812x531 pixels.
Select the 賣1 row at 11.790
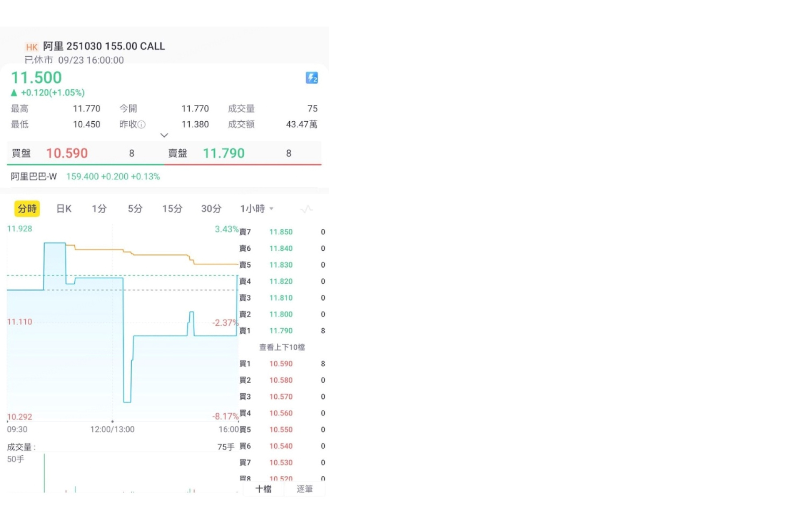point(282,331)
